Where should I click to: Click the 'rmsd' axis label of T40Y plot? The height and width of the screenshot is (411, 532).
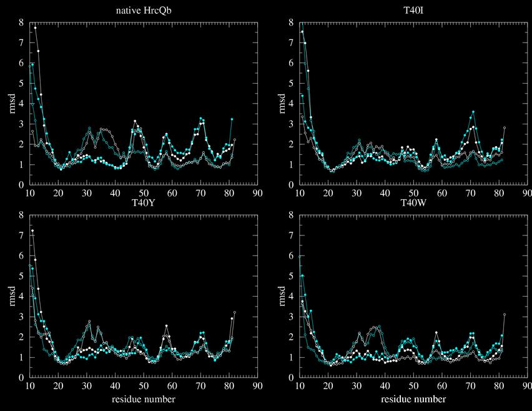point(14,296)
